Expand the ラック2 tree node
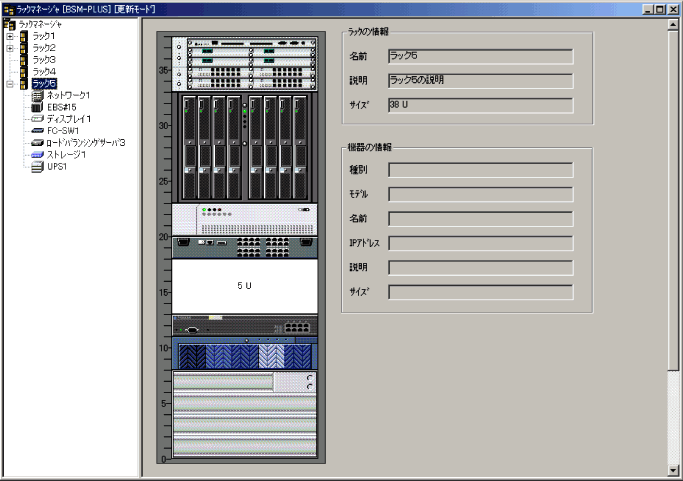The image size is (683, 481). tap(10, 48)
